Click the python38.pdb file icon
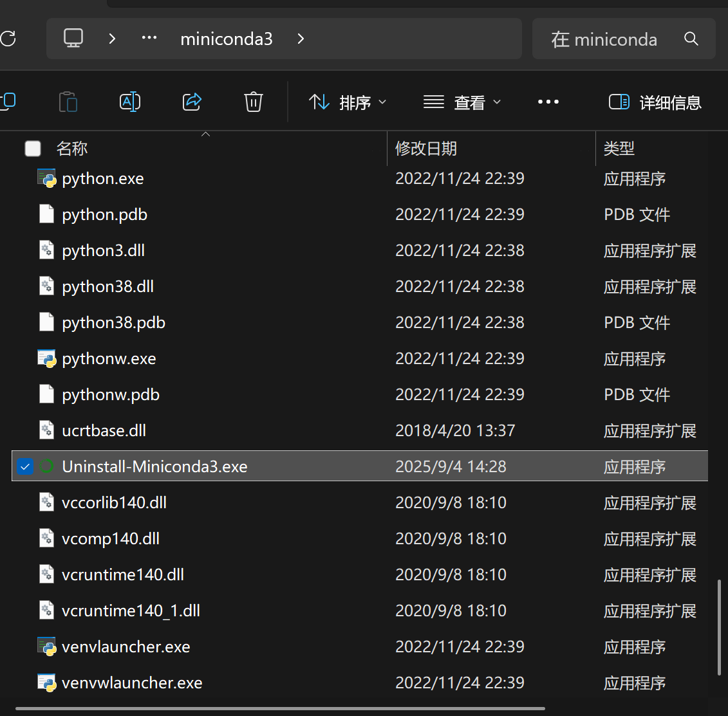This screenshot has width=728, height=716. click(47, 322)
